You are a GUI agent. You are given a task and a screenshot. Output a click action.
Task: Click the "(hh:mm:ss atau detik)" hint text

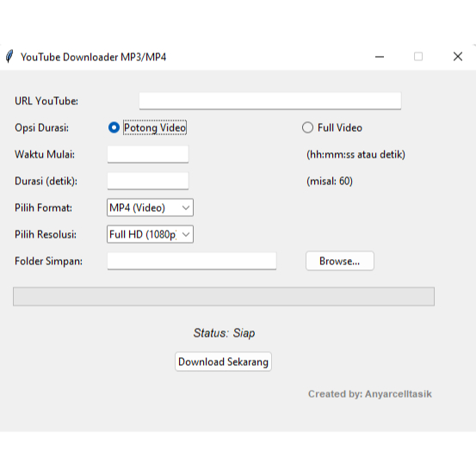pos(355,155)
